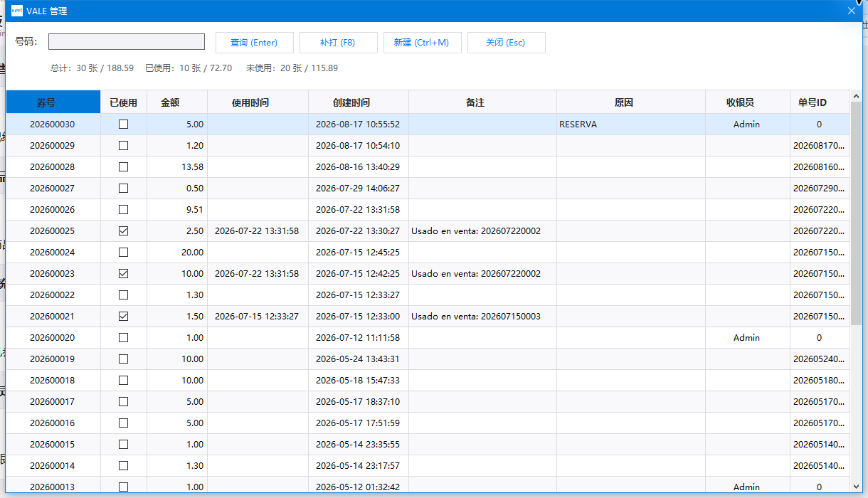Sort by the 使用时间 column header
Viewport: 868px width, 498px height.
click(x=258, y=102)
